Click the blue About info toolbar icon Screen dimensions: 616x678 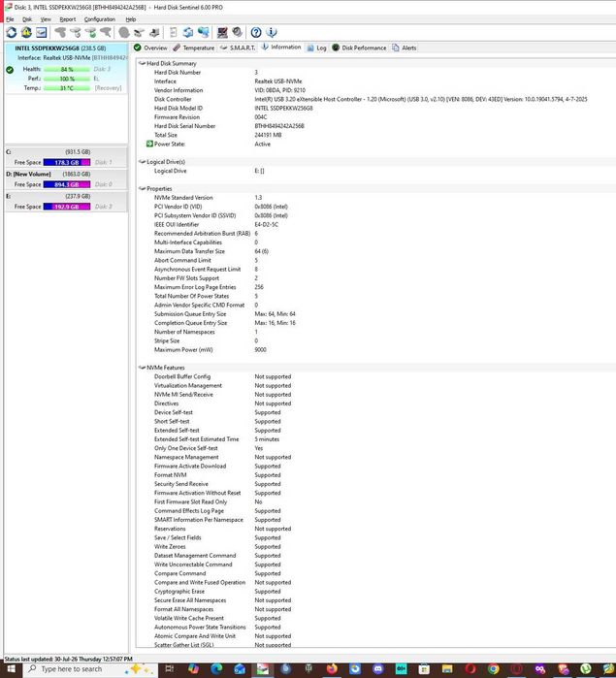click(x=272, y=32)
